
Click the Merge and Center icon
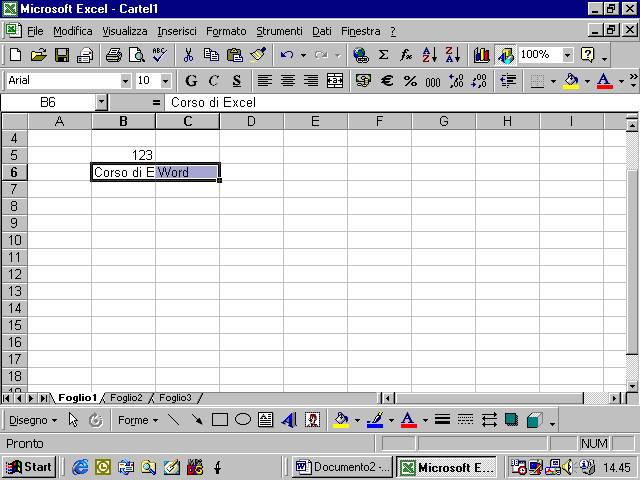[335, 81]
